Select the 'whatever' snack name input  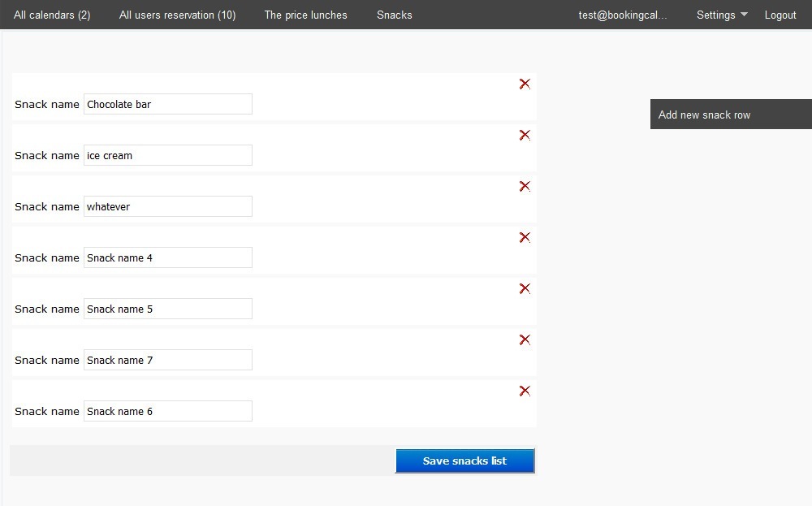(x=167, y=206)
